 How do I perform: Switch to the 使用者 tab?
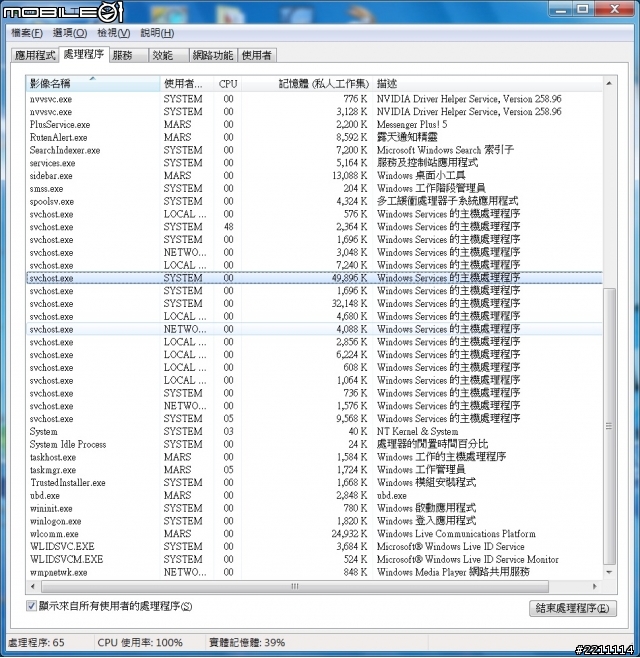257,55
